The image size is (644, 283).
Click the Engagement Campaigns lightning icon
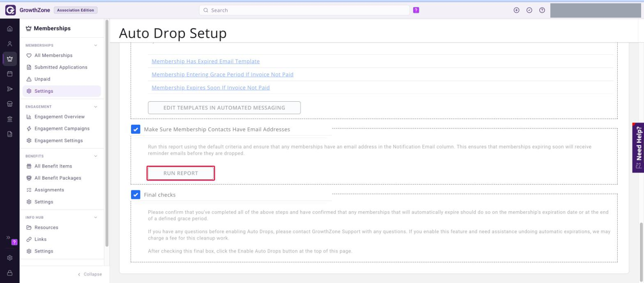point(29,129)
